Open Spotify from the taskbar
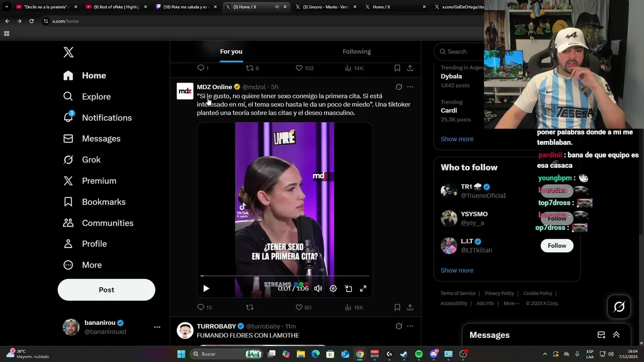644x362 pixels. pos(419,354)
